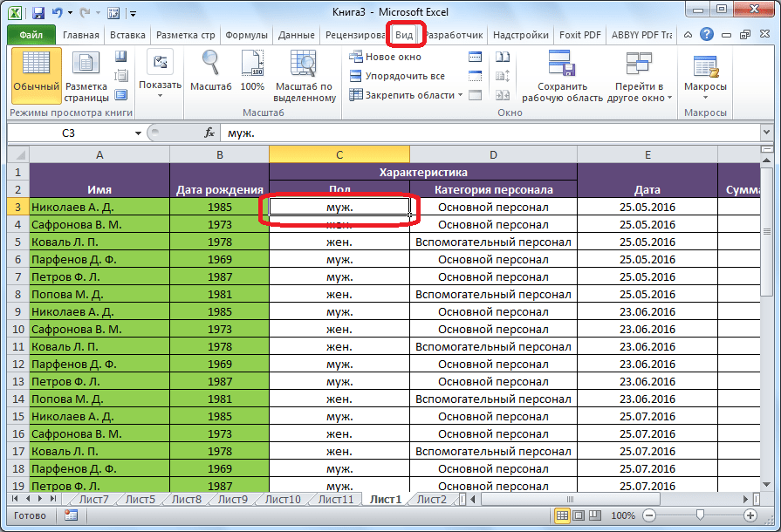This screenshot has width=781, height=532.
Task: Click the macro record icon in status bar
Action: [72, 516]
